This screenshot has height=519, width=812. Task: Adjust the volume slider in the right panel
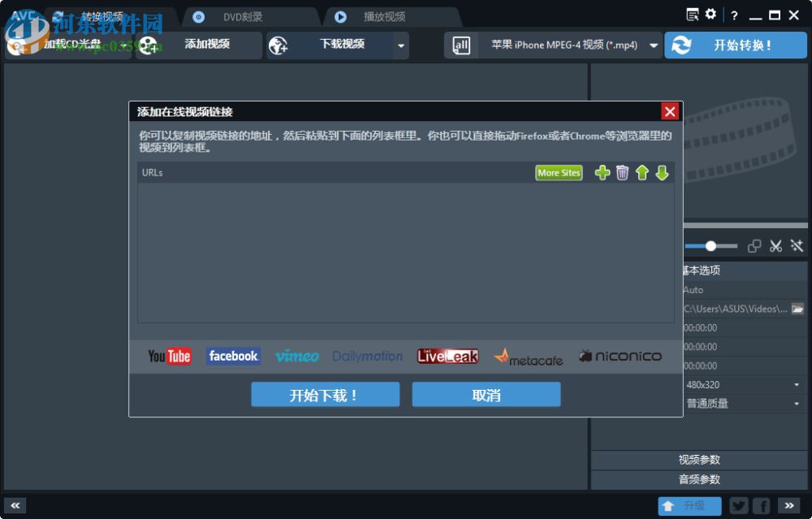[x=710, y=244]
